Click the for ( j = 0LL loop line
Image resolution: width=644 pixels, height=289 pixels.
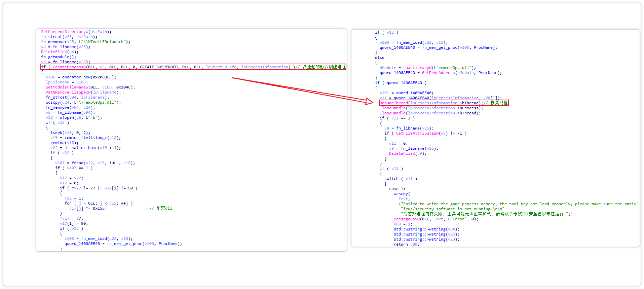pos(99,203)
